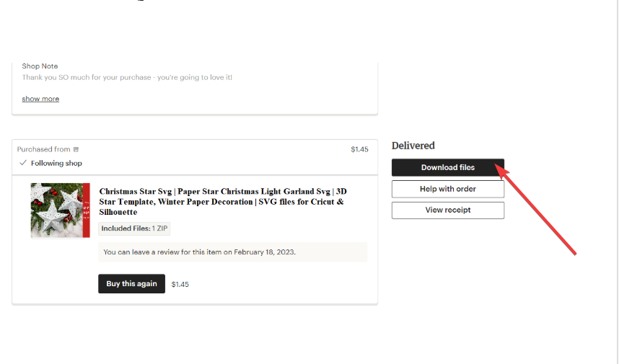Image resolution: width=619 pixels, height=364 pixels.
Task: Click the order total $1.45 in card header
Action: coord(359,149)
